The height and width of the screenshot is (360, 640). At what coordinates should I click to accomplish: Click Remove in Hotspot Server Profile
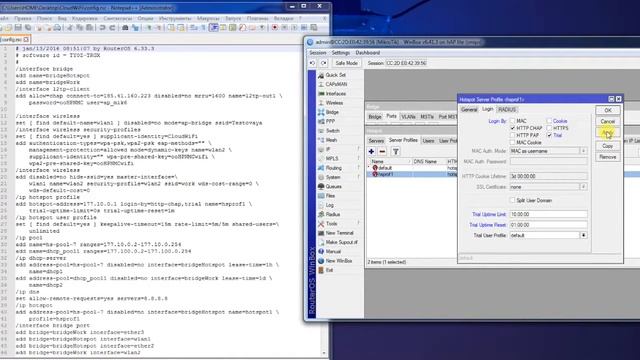click(608, 157)
